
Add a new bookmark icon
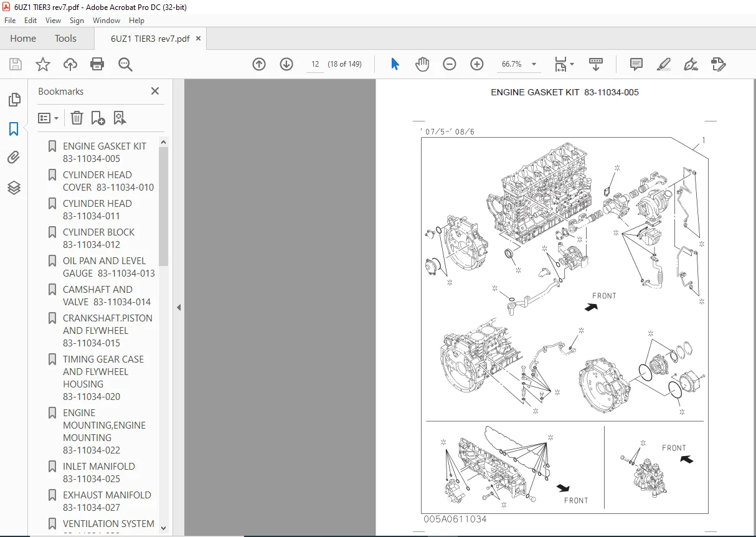point(98,118)
